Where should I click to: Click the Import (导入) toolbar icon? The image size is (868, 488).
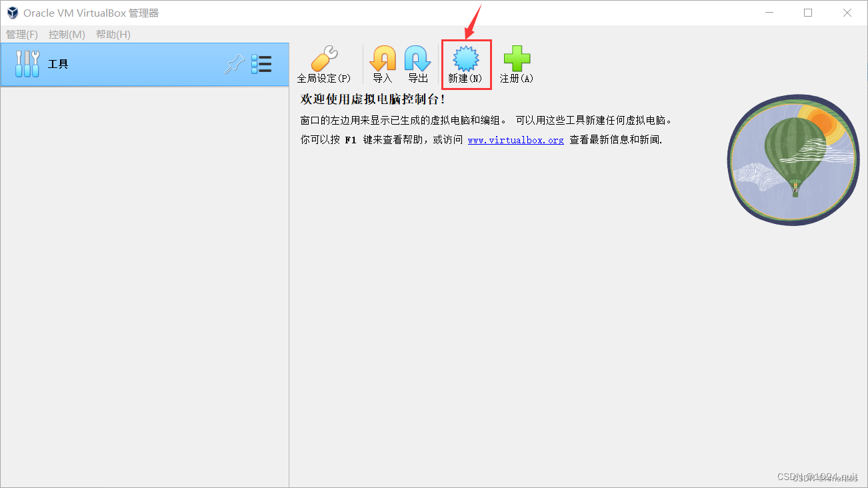[x=383, y=65]
